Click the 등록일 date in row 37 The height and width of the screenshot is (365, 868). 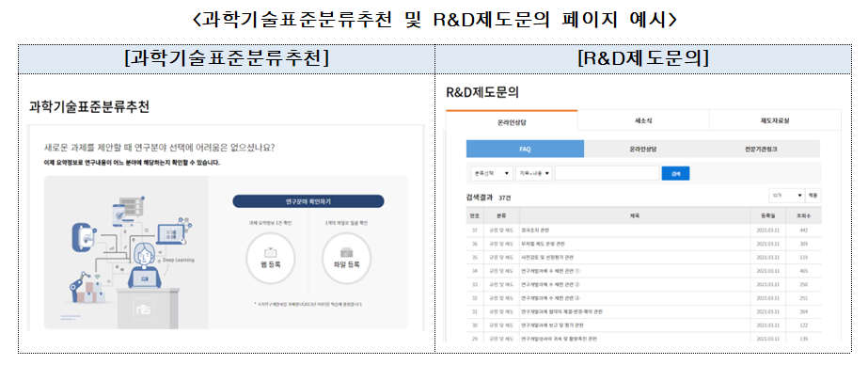click(x=767, y=230)
